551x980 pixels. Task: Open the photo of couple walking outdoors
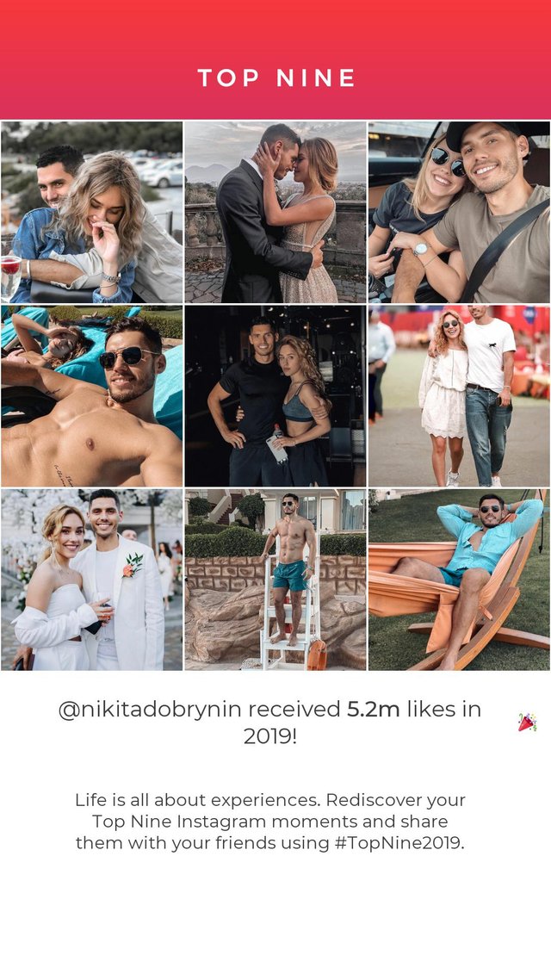pyautogui.click(x=459, y=396)
